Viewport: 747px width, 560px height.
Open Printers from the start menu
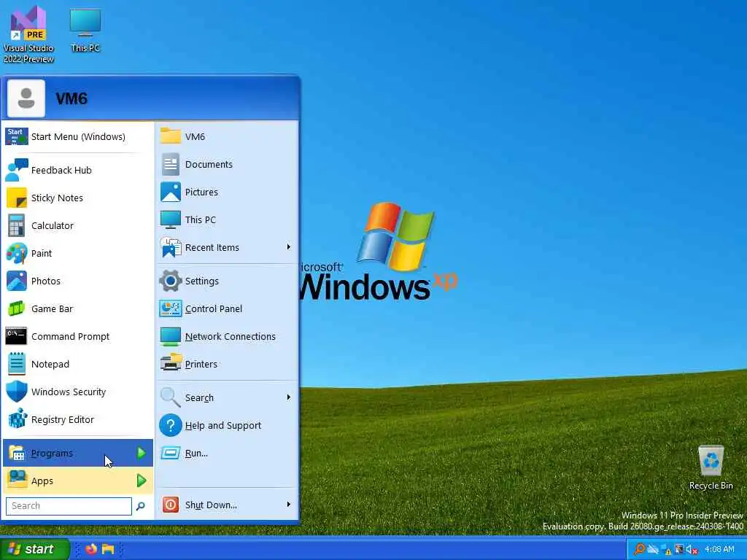coord(227,364)
